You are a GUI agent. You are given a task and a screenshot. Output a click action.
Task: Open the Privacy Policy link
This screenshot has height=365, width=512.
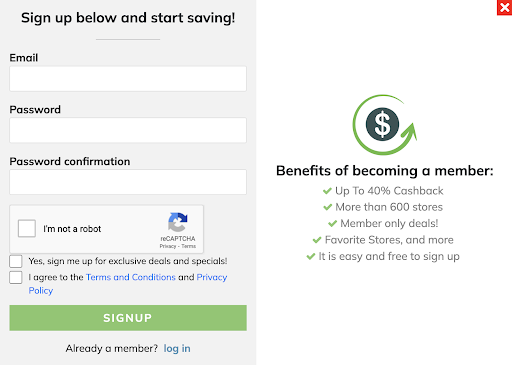pos(212,277)
